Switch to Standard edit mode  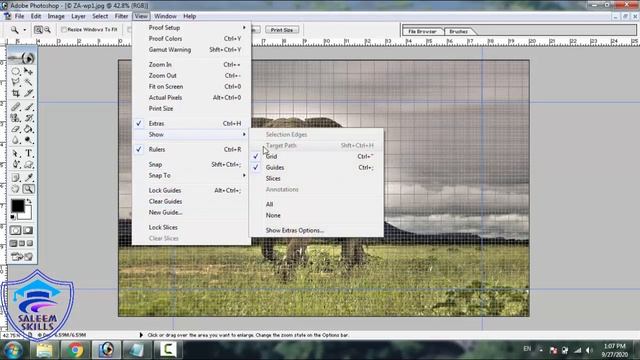(16, 231)
